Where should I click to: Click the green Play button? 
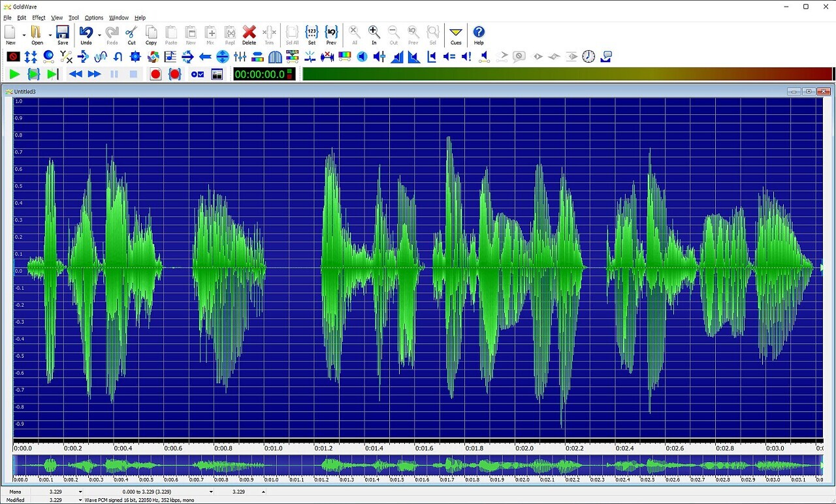(14, 74)
